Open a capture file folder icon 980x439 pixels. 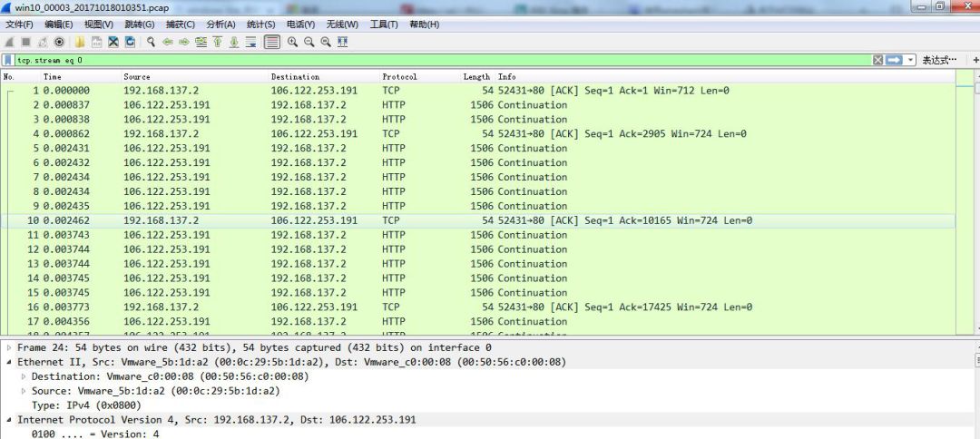pyautogui.click(x=80, y=42)
